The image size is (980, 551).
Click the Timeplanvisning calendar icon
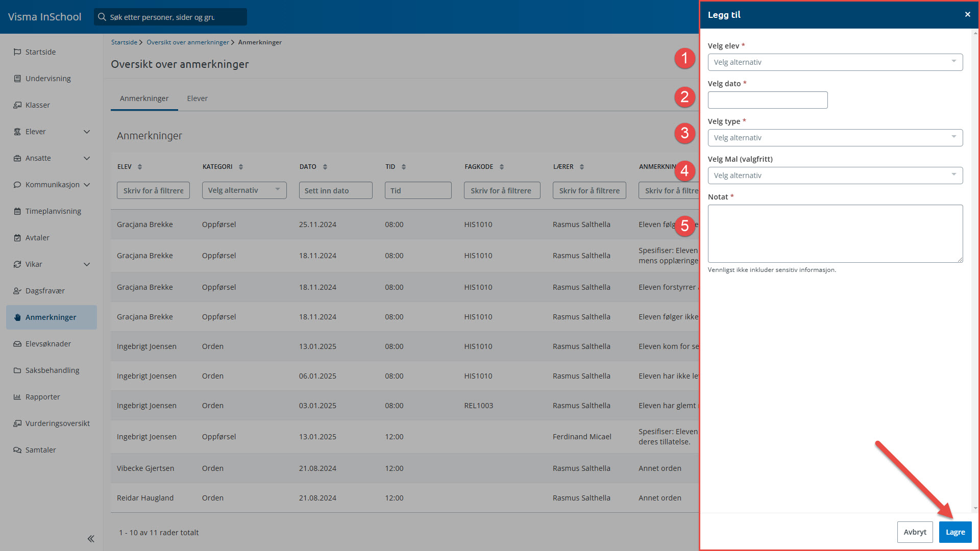point(17,211)
